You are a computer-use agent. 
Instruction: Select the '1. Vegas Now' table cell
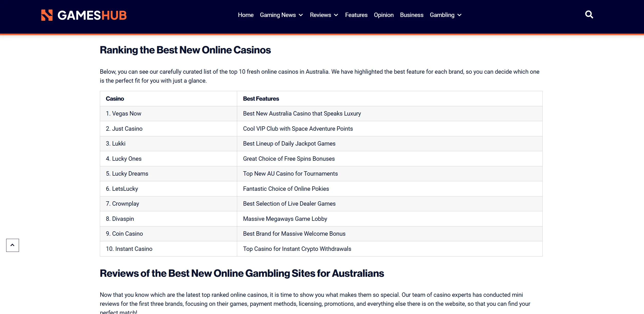[x=168, y=113]
